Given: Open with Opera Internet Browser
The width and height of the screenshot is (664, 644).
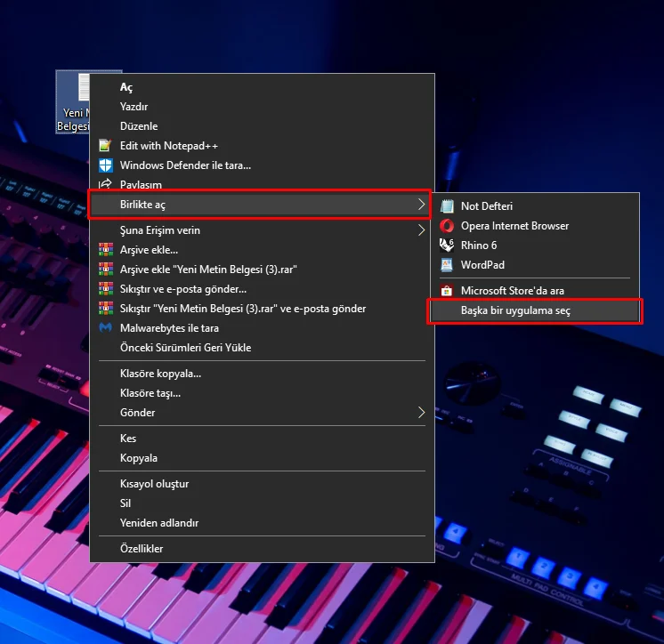Looking at the screenshot, I should pos(535,226).
